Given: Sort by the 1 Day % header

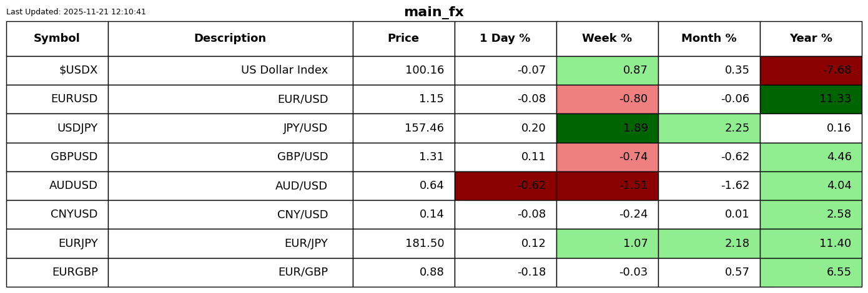Looking at the screenshot, I should click(505, 39).
